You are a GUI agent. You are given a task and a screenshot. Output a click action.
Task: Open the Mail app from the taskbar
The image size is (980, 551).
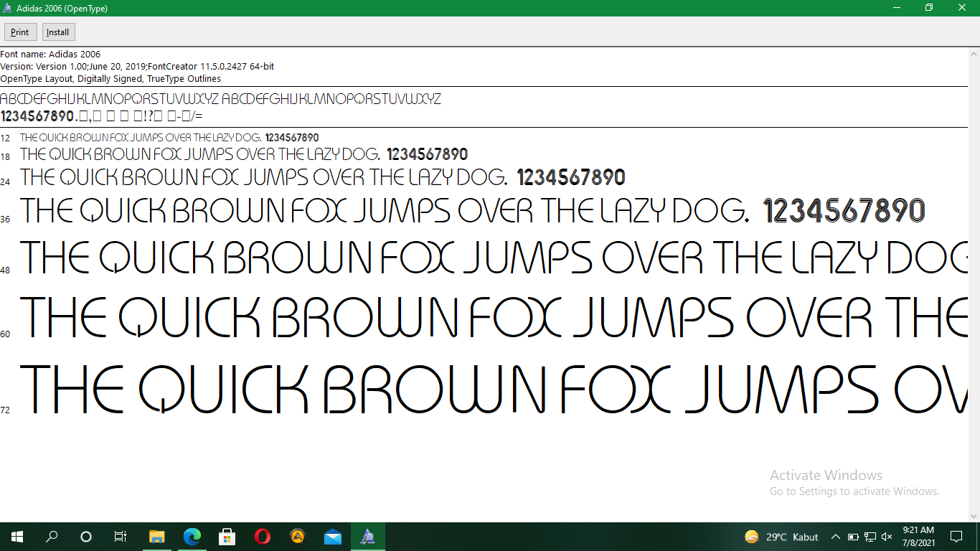click(332, 536)
